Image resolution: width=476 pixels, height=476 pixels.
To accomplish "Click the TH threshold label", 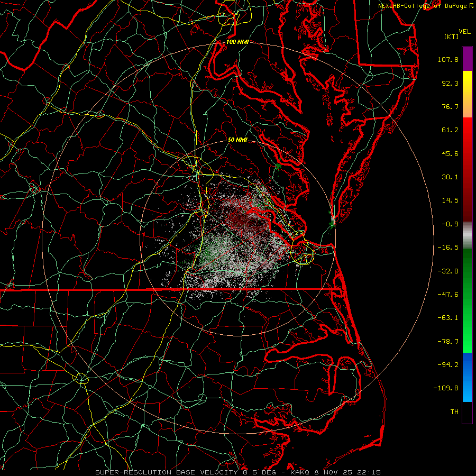I will [454, 412].
